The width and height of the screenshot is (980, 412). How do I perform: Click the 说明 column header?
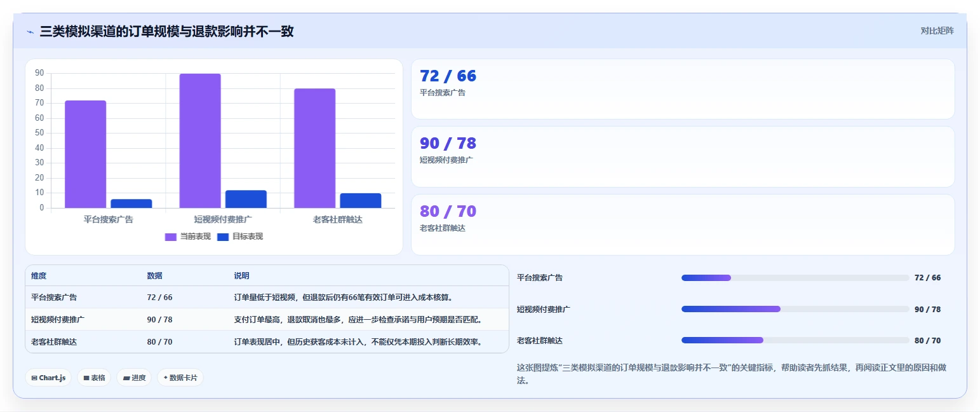241,276
